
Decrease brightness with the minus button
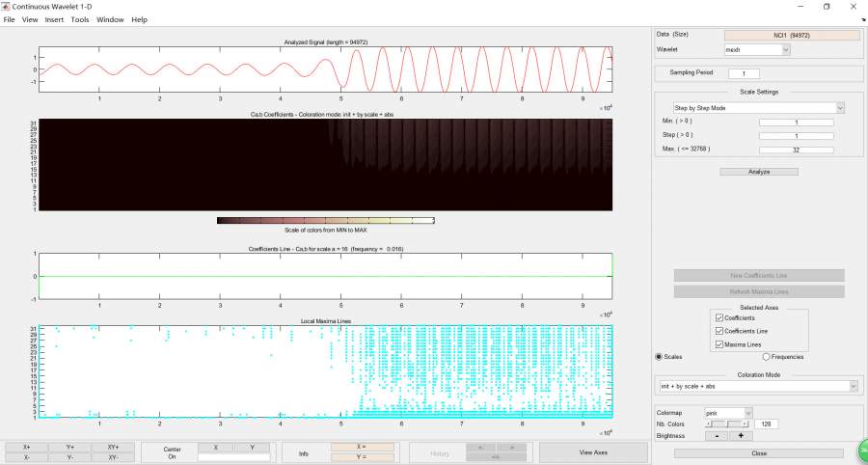pos(718,435)
